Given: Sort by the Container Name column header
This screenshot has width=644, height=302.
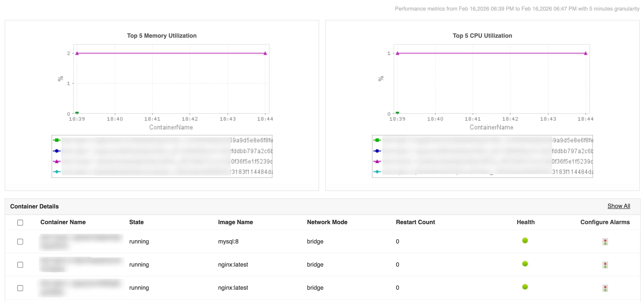Looking at the screenshot, I should coord(63,222).
